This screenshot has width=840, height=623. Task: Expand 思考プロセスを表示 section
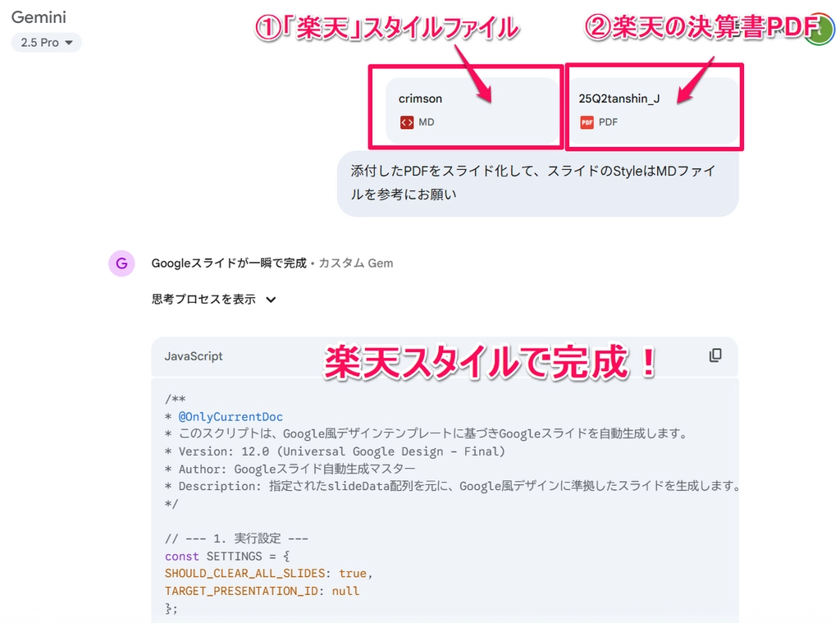[214, 299]
